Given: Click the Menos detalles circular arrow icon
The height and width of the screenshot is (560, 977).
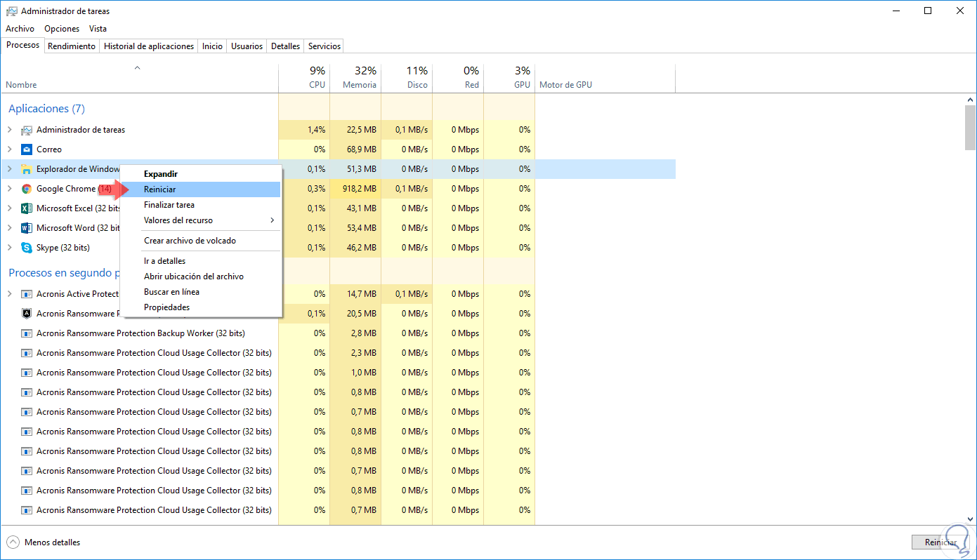Looking at the screenshot, I should (13, 542).
